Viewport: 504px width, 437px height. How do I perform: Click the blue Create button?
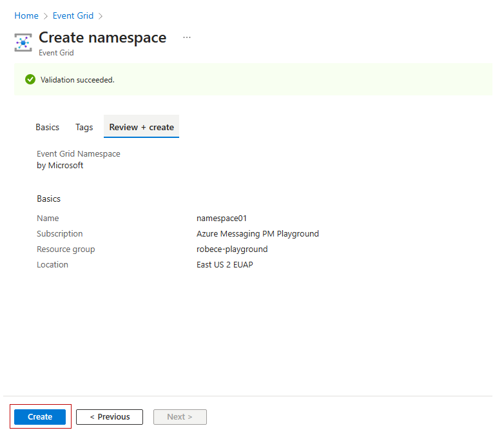40,417
